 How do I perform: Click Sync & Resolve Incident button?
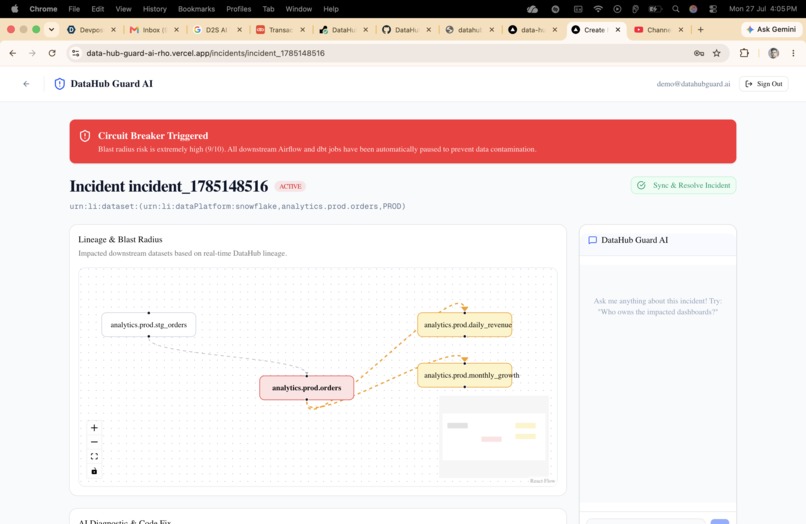pos(683,185)
